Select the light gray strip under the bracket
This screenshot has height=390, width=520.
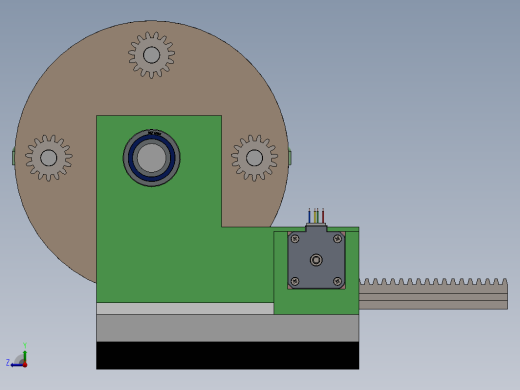185,309
